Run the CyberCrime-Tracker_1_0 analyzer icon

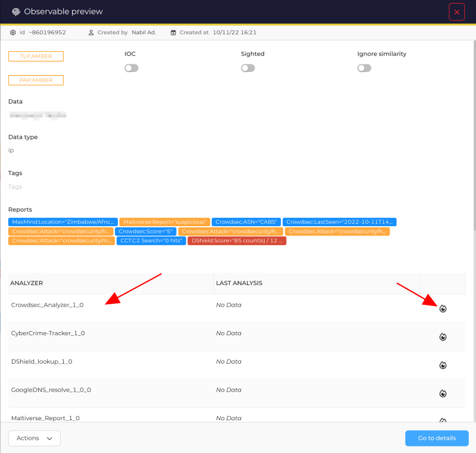(x=443, y=336)
